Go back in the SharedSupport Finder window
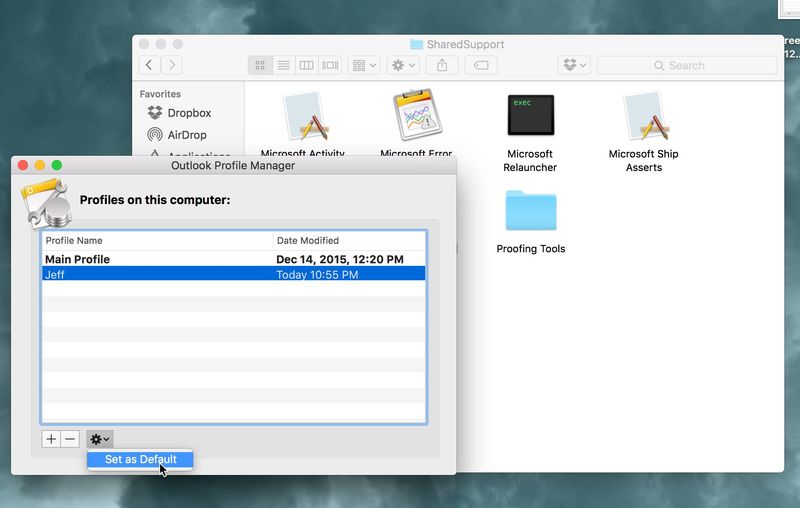Image resolution: width=800 pixels, height=508 pixels. (149, 65)
